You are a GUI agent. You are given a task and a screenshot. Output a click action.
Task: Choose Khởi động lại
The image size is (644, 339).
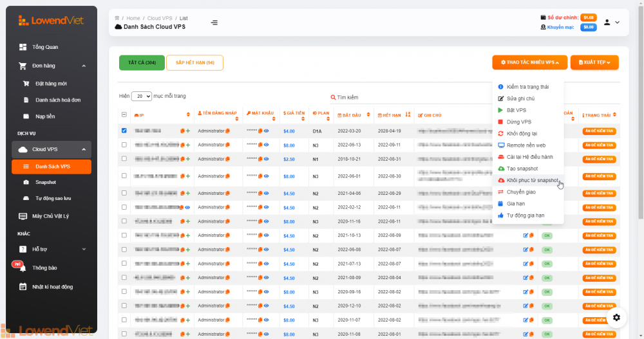pyautogui.click(x=528, y=134)
